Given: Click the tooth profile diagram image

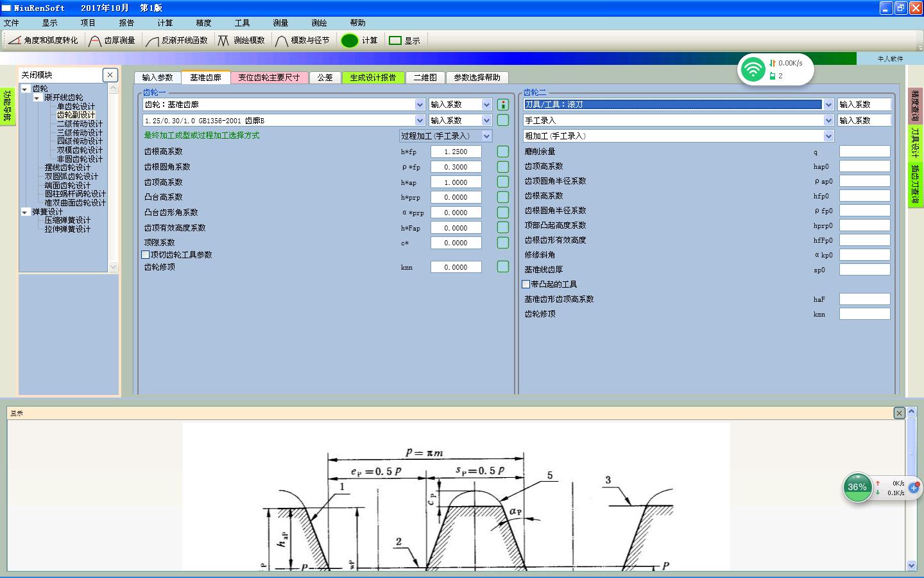Looking at the screenshot, I should pos(456,496).
